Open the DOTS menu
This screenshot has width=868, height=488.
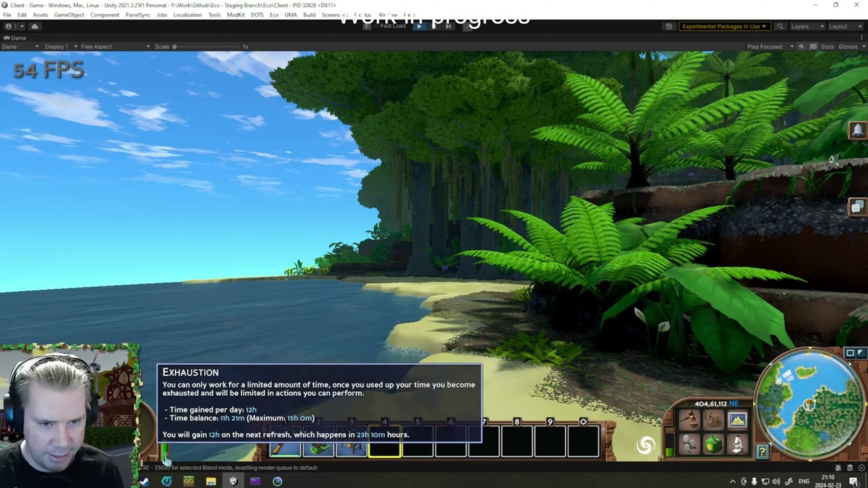pos(257,15)
